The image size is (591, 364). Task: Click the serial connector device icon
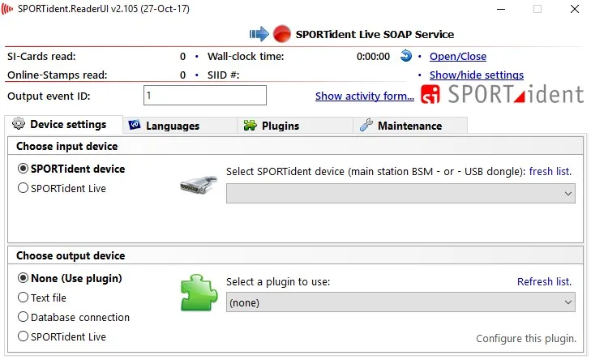coord(199,184)
